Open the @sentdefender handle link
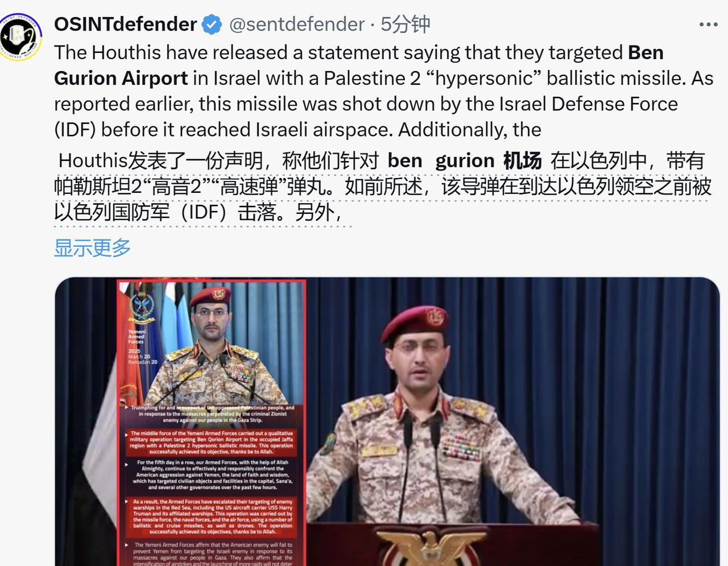This screenshot has width=728, height=566. click(x=296, y=24)
